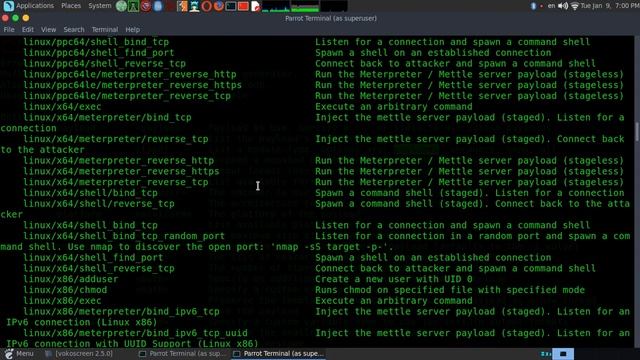Open the red circular shield launcher icon
Image resolution: width=640 pixels, height=360 pixels.
coord(146,6)
